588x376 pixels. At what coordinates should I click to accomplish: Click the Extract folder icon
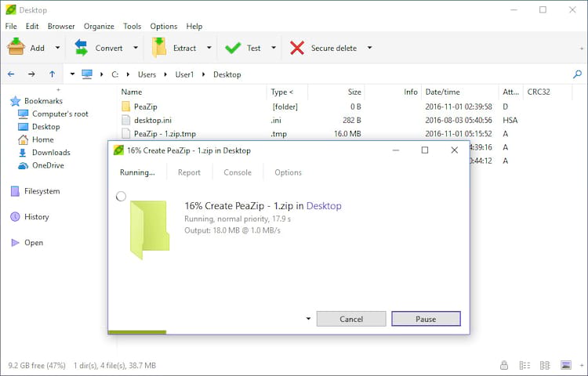pyautogui.click(x=159, y=48)
